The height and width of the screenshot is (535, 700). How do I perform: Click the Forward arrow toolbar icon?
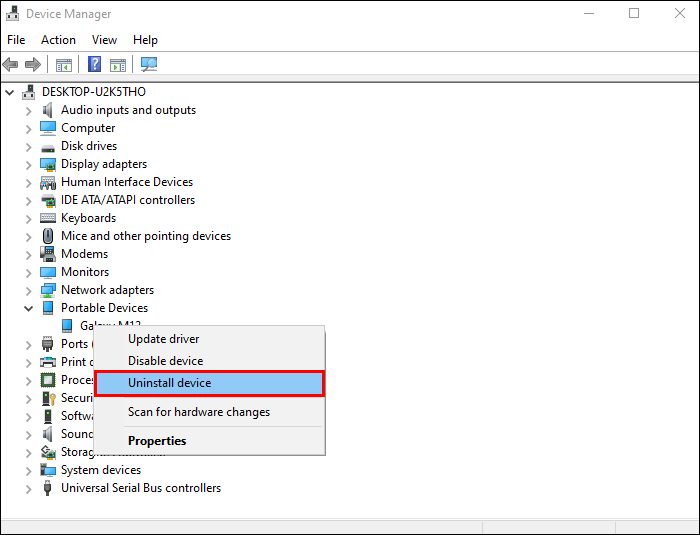coord(33,64)
